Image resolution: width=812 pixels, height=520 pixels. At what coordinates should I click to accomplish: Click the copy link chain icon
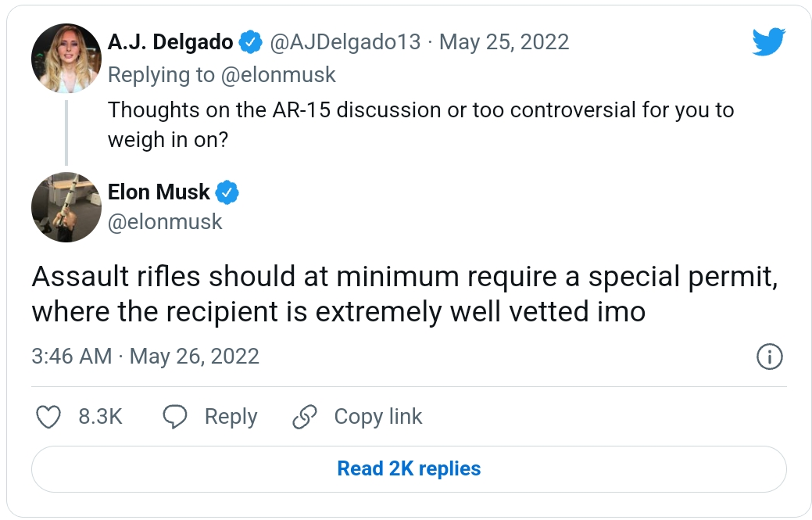click(303, 418)
